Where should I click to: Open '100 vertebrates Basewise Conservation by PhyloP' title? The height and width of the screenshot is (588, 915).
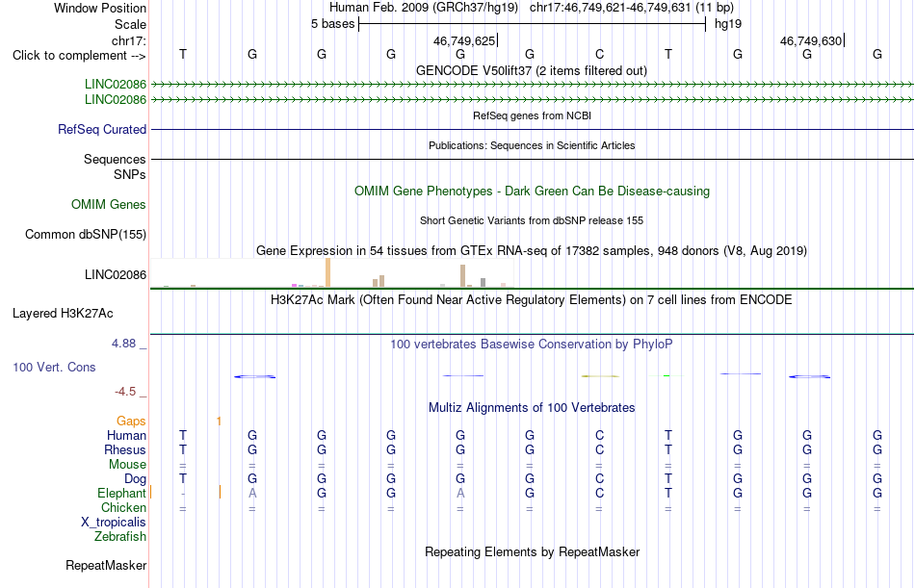point(531,345)
